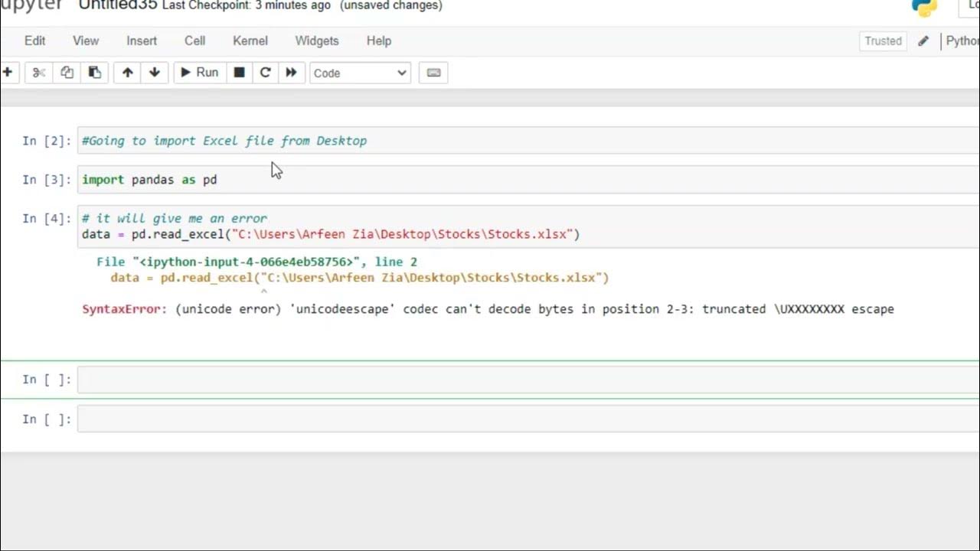Click the insert cell below plus icon

(7, 73)
